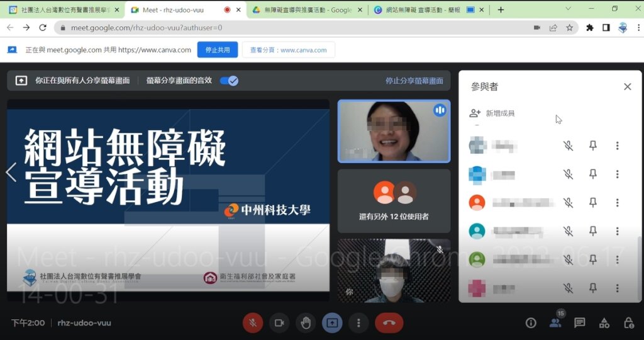Close the 參與者 panel
This screenshot has height=340, width=644.
pyautogui.click(x=627, y=87)
